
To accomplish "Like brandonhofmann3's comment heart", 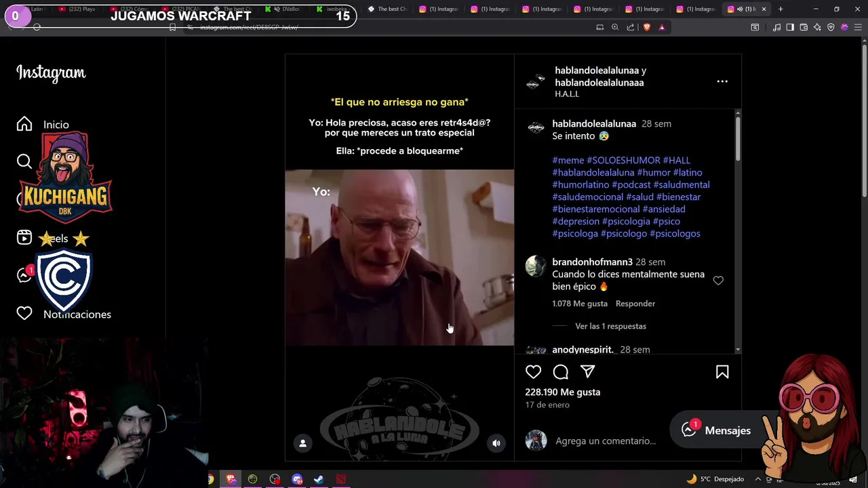I will (718, 281).
